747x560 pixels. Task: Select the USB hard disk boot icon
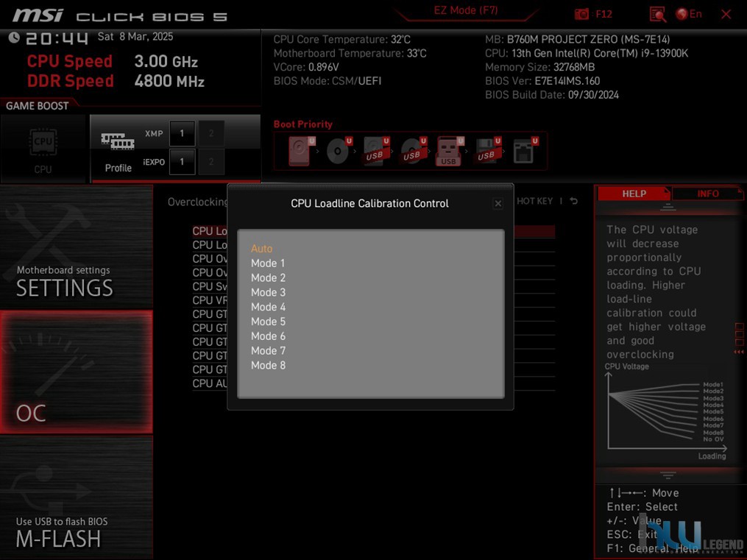click(x=376, y=151)
